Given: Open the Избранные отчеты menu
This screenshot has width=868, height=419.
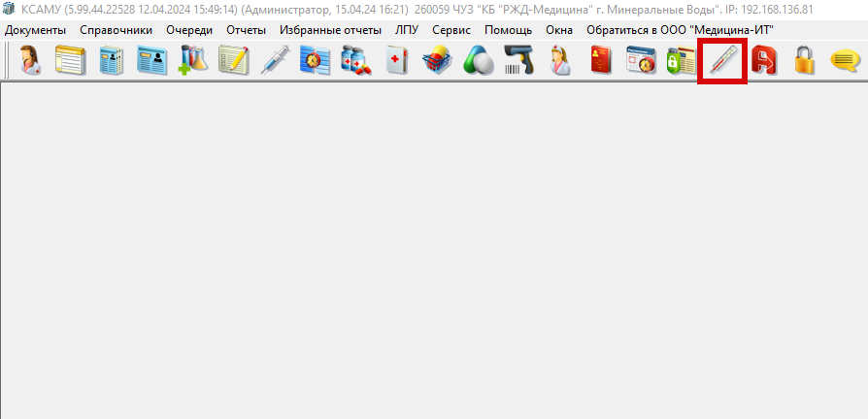Looking at the screenshot, I should coord(330,30).
